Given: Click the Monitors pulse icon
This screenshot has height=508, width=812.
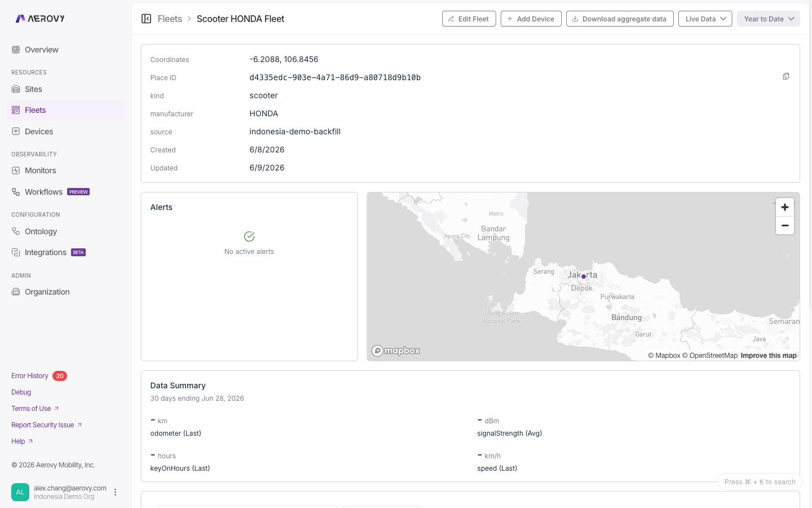Looking at the screenshot, I should (x=16, y=170).
